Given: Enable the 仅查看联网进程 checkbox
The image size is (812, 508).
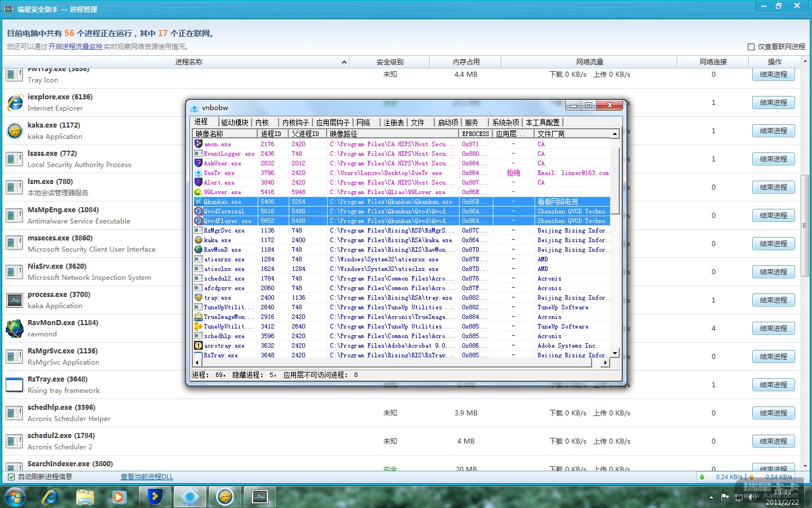Looking at the screenshot, I should [x=751, y=47].
